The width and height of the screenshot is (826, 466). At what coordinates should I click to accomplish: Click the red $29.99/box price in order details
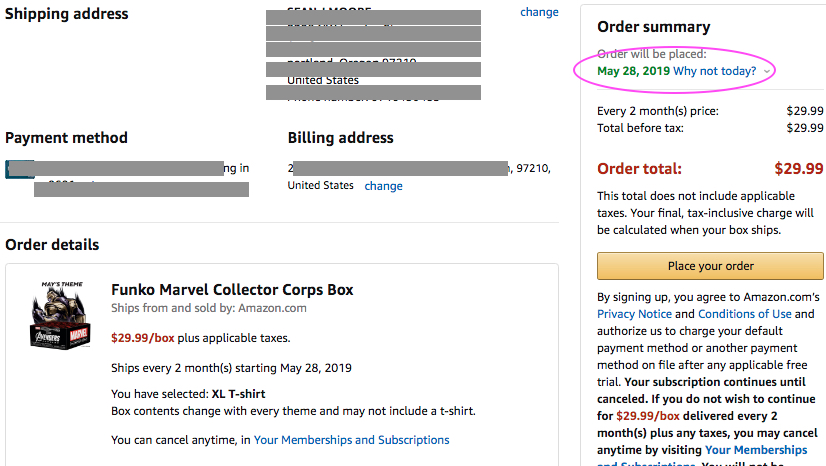(142, 338)
